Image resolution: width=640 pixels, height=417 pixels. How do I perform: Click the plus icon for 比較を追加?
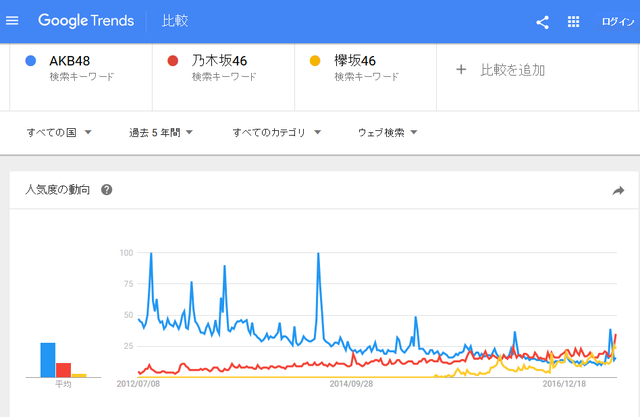(x=461, y=70)
